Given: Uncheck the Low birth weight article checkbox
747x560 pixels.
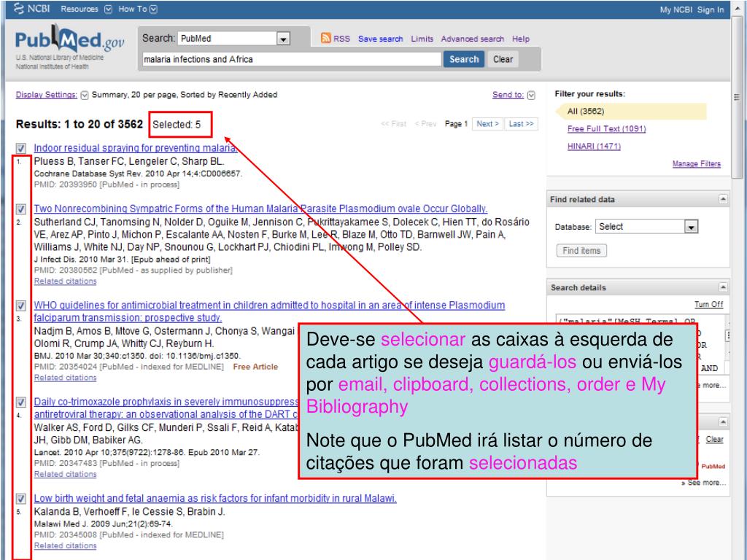Looking at the screenshot, I should (x=21, y=499).
